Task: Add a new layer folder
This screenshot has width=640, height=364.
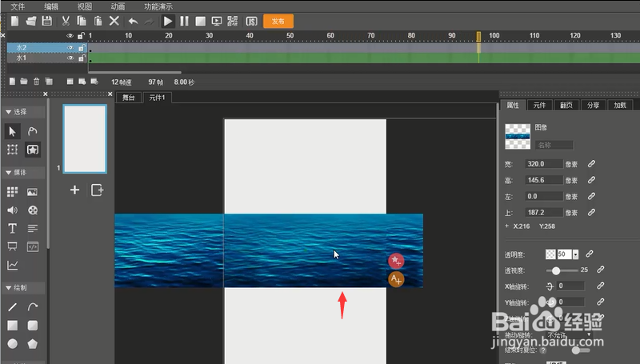Action: click(24, 82)
